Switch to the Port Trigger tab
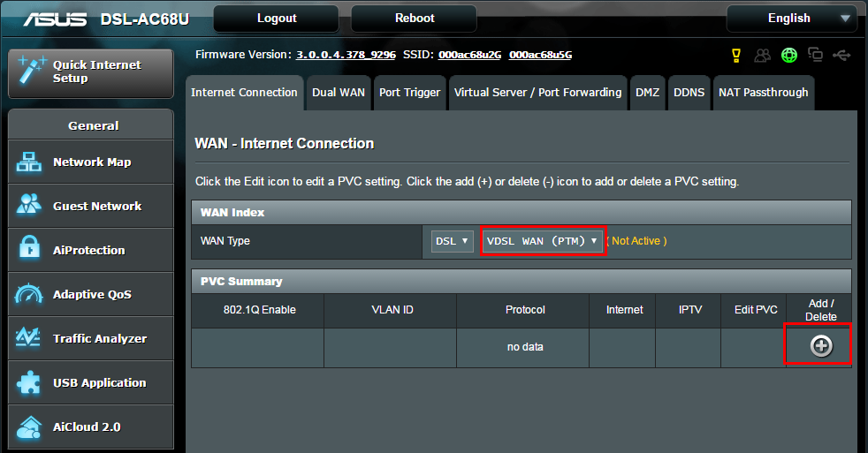 pos(408,93)
